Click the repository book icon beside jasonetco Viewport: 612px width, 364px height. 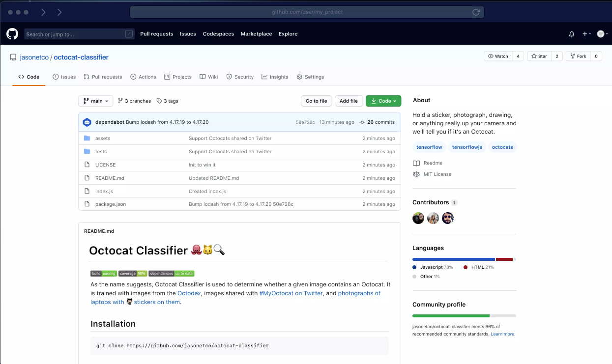coord(13,57)
